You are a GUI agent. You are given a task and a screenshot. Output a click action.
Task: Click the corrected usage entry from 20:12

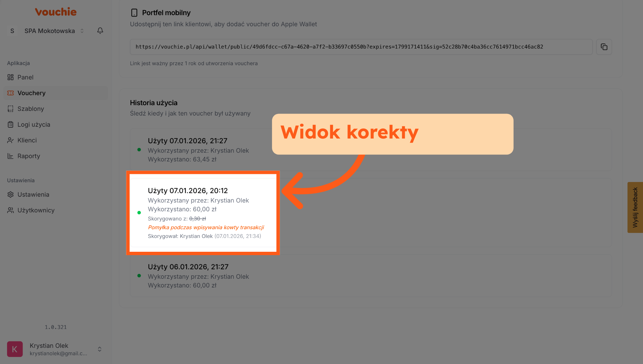(203, 213)
